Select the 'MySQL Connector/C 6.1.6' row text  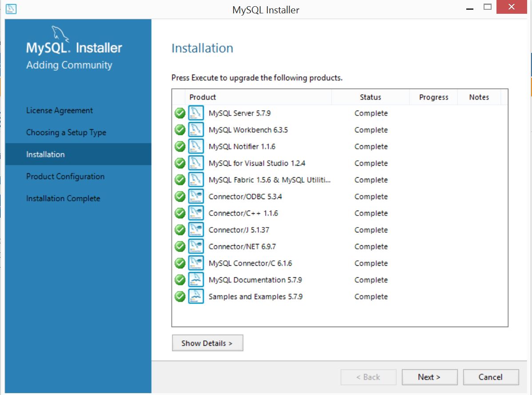click(250, 263)
